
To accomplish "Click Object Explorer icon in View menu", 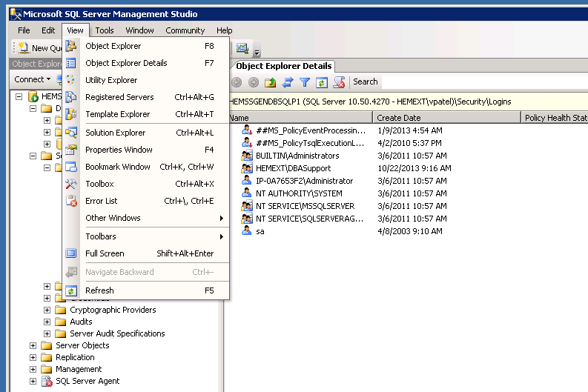I will point(71,46).
